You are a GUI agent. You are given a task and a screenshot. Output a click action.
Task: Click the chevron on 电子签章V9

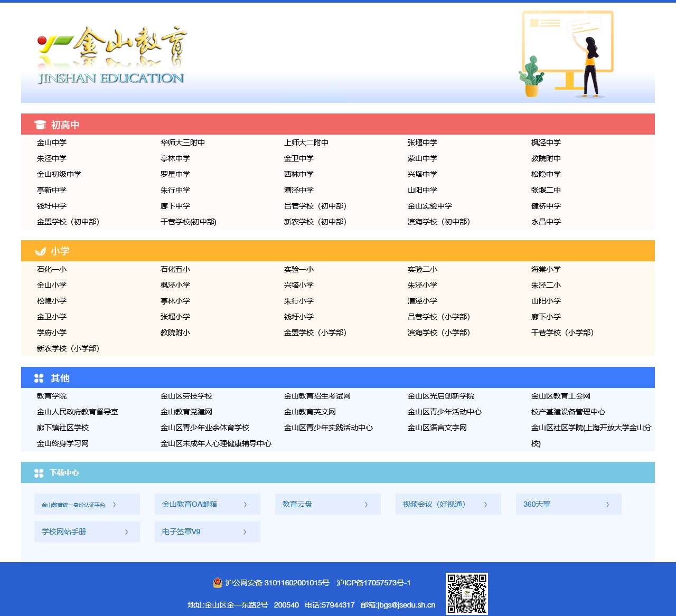click(245, 532)
